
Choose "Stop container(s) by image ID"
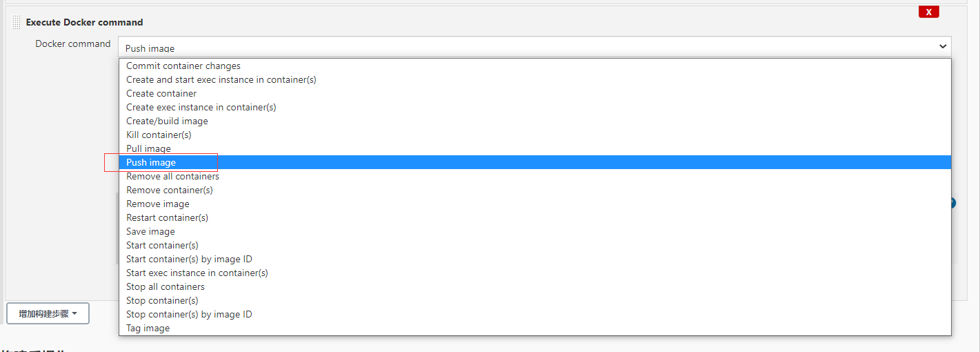pyautogui.click(x=189, y=315)
